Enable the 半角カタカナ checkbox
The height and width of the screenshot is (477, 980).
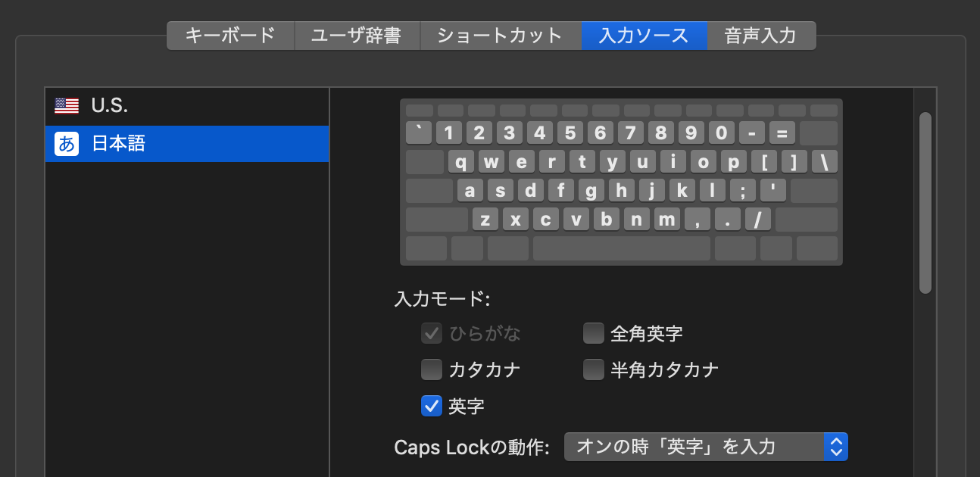[x=594, y=369]
